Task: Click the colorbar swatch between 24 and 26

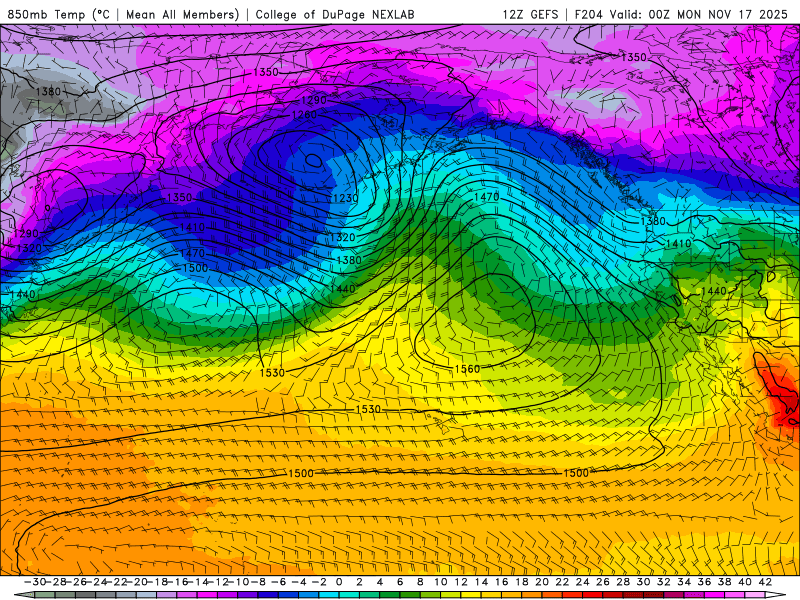Action: pyautogui.click(x=592, y=595)
